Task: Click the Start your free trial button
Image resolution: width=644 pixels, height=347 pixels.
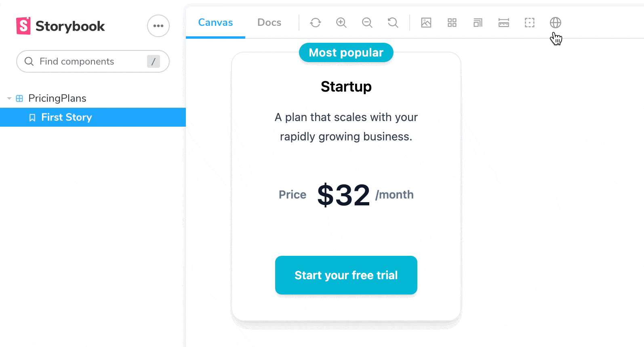Action: point(346,275)
